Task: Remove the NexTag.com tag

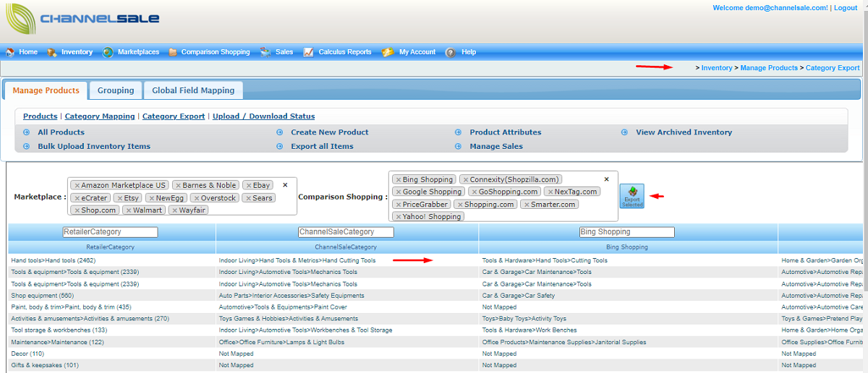Action: tap(550, 192)
